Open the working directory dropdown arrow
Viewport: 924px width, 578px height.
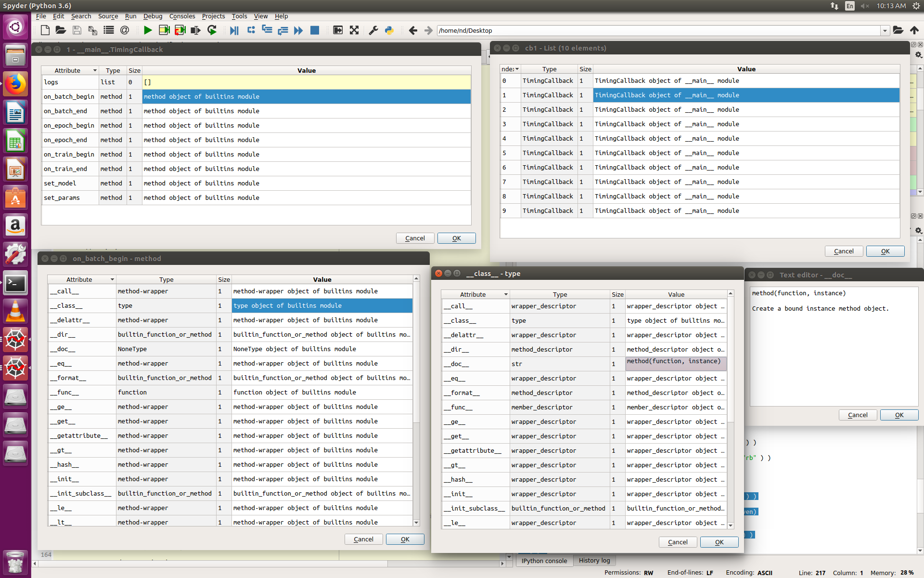(885, 30)
